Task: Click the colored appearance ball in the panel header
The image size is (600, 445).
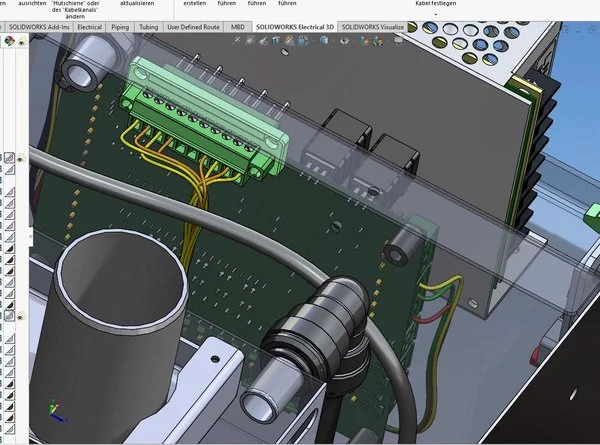Action: (x=10, y=42)
